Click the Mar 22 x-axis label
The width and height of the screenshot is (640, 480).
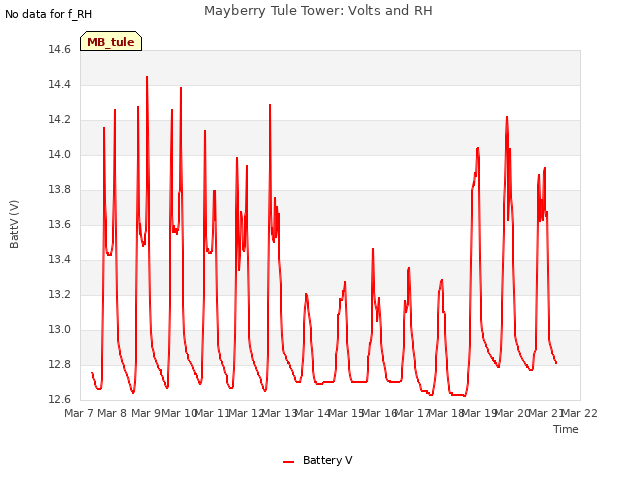(x=580, y=413)
